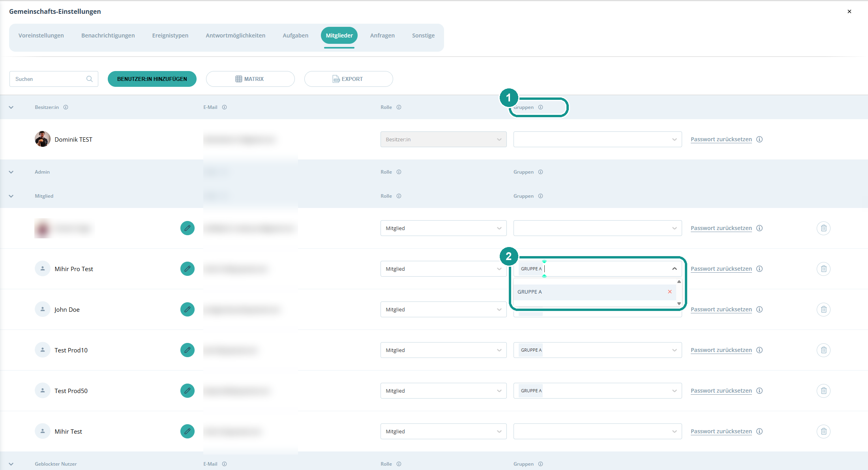
Task: Click info icon beside Dominik TEST password reset
Action: (759, 139)
